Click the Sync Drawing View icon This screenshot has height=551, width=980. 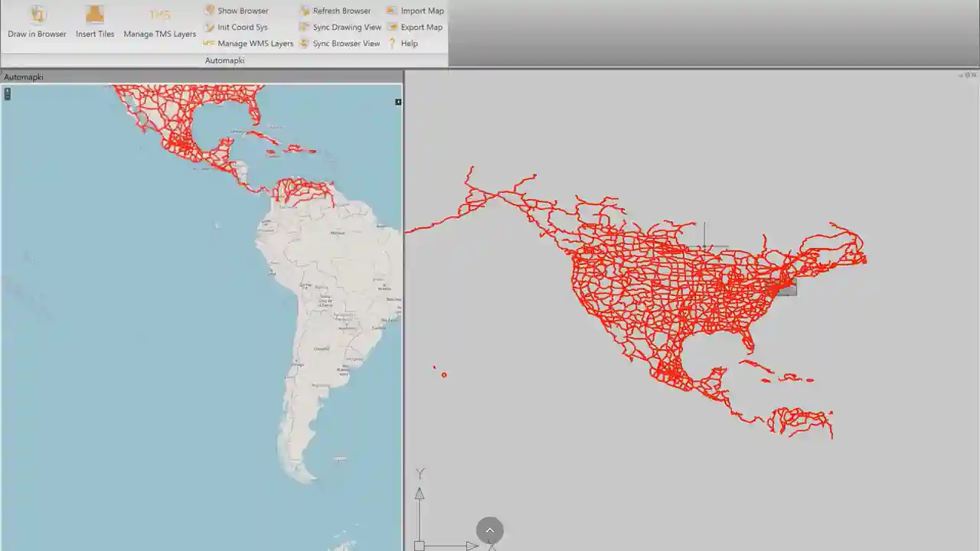pos(304,27)
